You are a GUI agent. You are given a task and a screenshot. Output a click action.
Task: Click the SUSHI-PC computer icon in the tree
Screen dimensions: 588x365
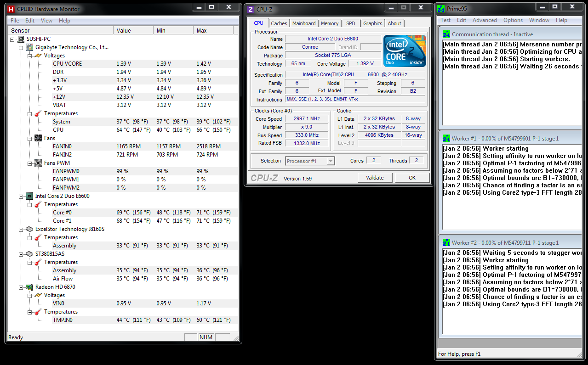point(21,39)
